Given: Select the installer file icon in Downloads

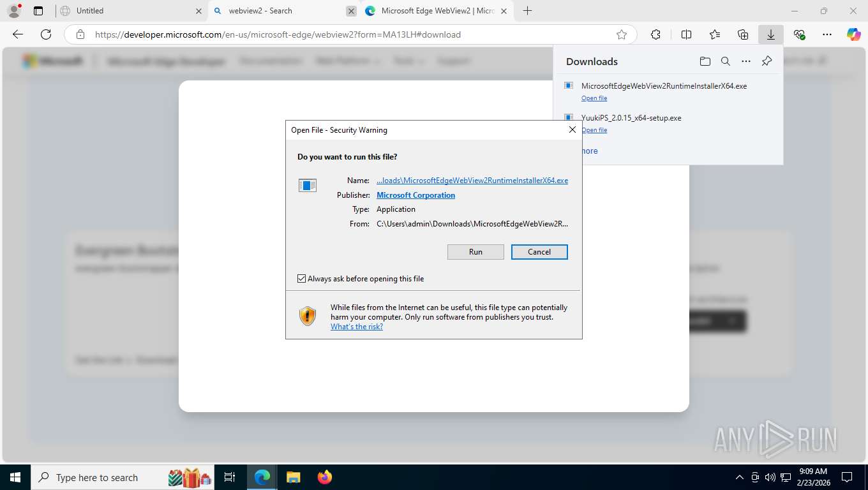Looking at the screenshot, I should (569, 85).
